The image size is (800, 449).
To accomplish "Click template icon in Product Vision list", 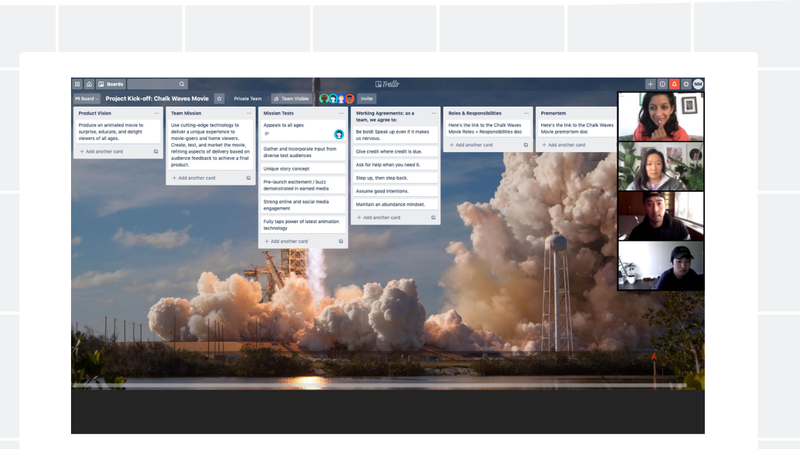I will click(156, 151).
